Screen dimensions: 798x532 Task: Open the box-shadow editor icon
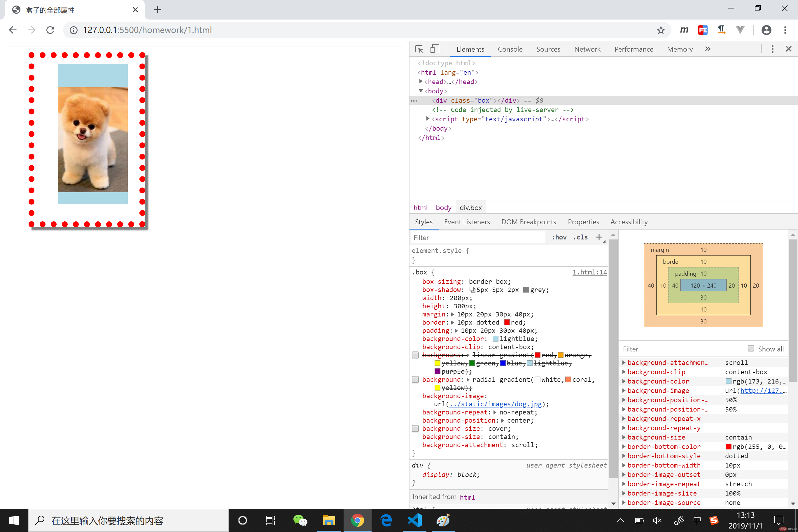pos(472,290)
